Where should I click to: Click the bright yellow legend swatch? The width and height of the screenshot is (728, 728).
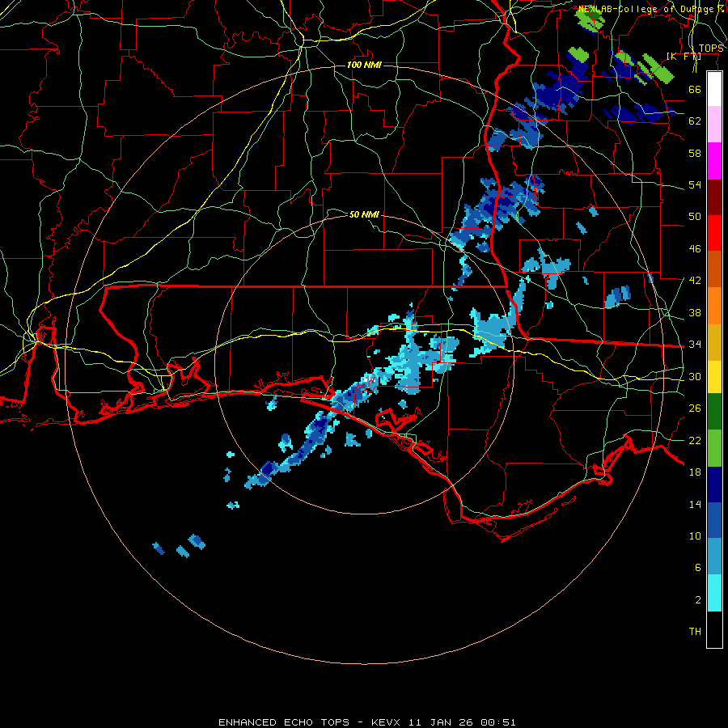click(x=714, y=376)
